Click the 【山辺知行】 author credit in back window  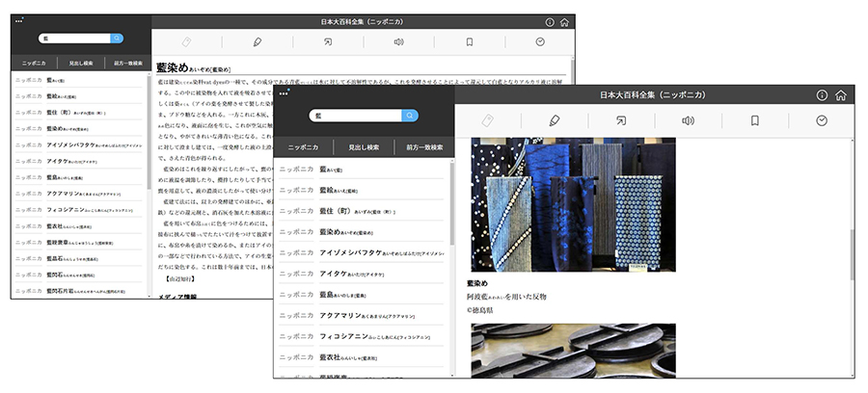pyautogui.click(x=180, y=278)
